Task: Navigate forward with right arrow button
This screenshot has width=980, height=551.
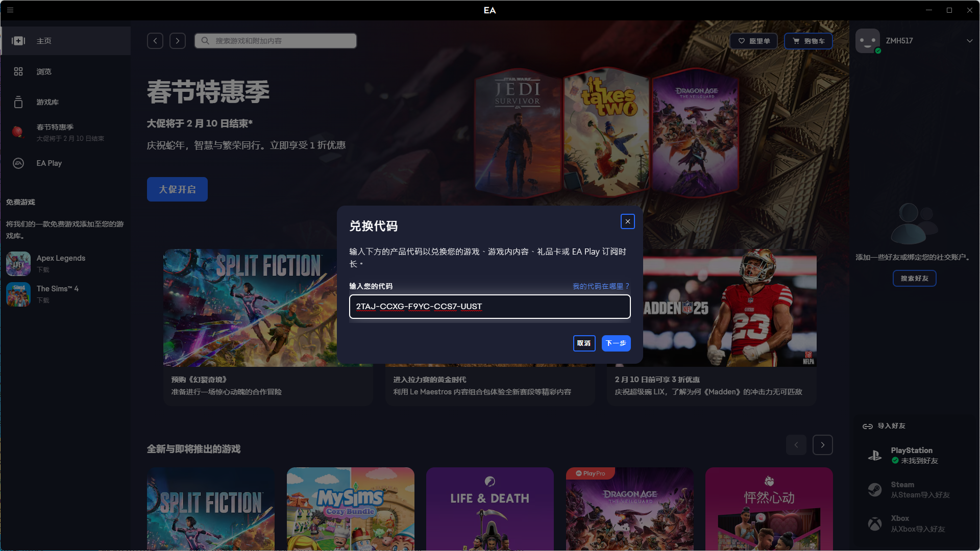Action: (x=178, y=41)
